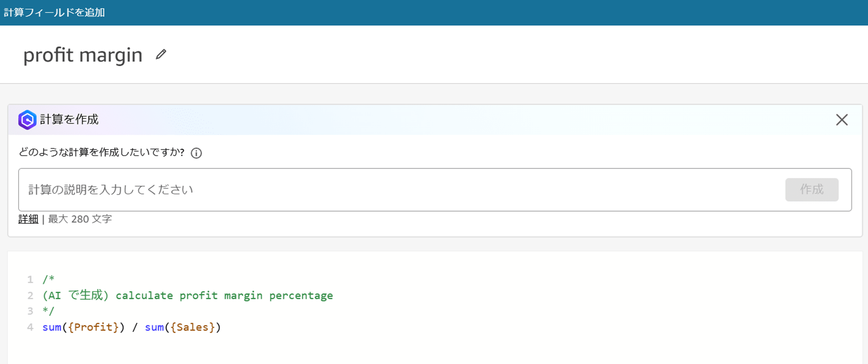This screenshot has width=868, height=364.
Task: Click the 作成 button
Action: click(812, 190)
